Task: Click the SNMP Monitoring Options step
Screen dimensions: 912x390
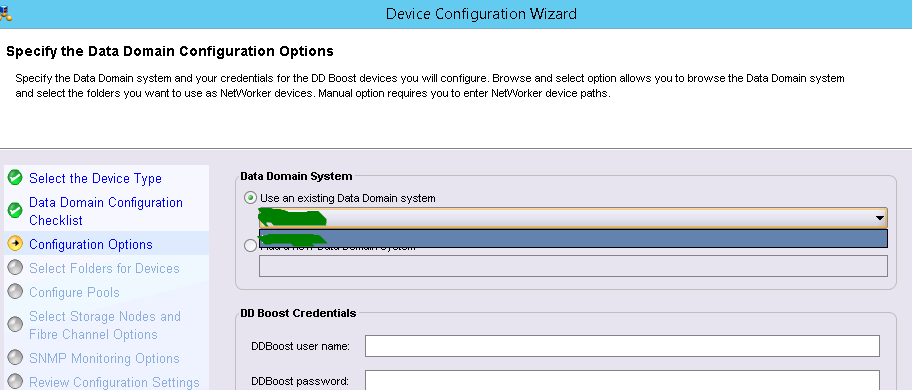Action: (104, 358)
